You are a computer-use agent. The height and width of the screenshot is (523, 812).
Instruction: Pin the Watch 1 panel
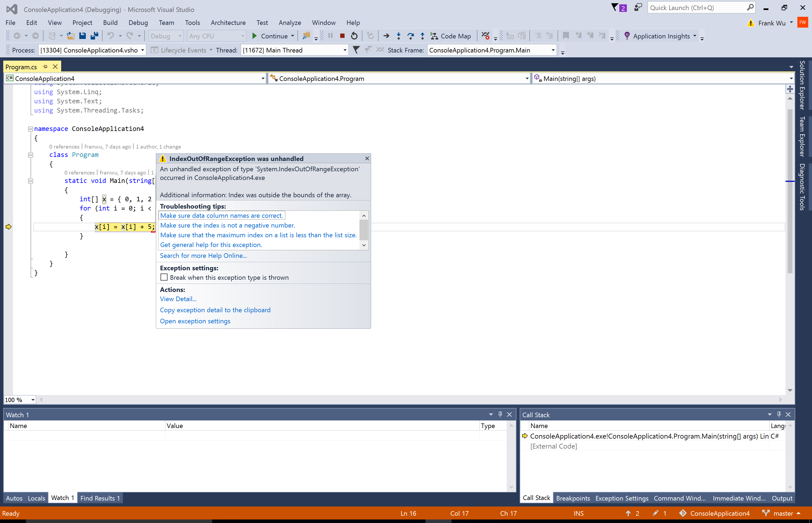[x=500, y=414]
